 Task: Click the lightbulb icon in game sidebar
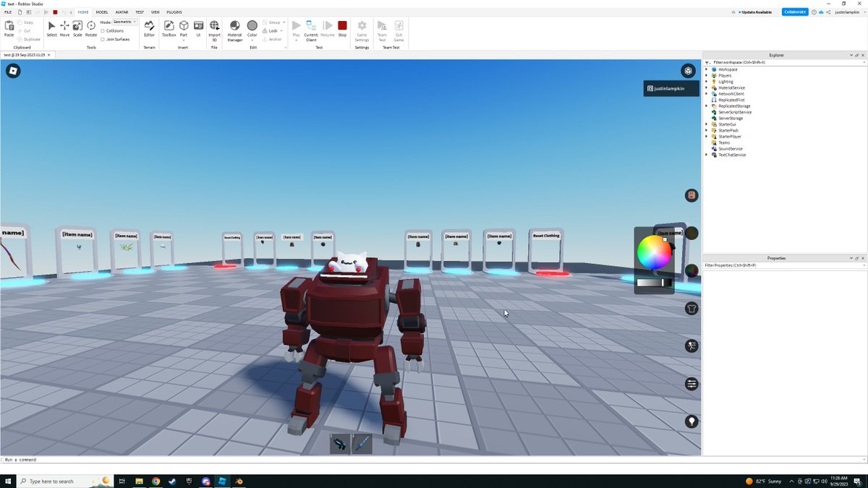tap(692, 421)
